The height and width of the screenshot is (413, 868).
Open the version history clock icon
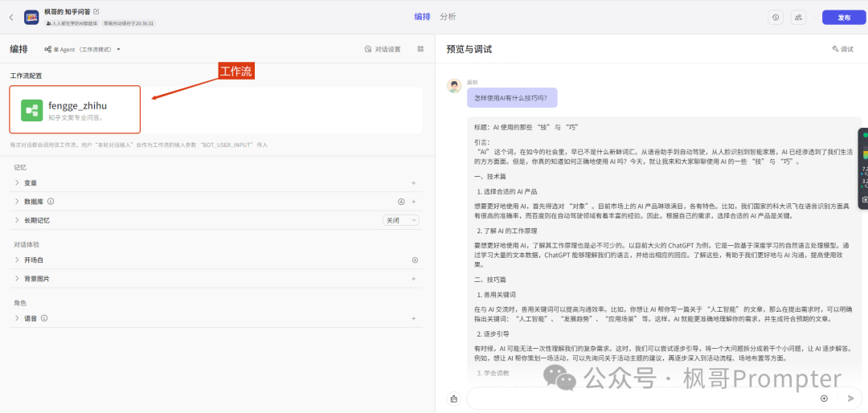click(x=775, y=17)
